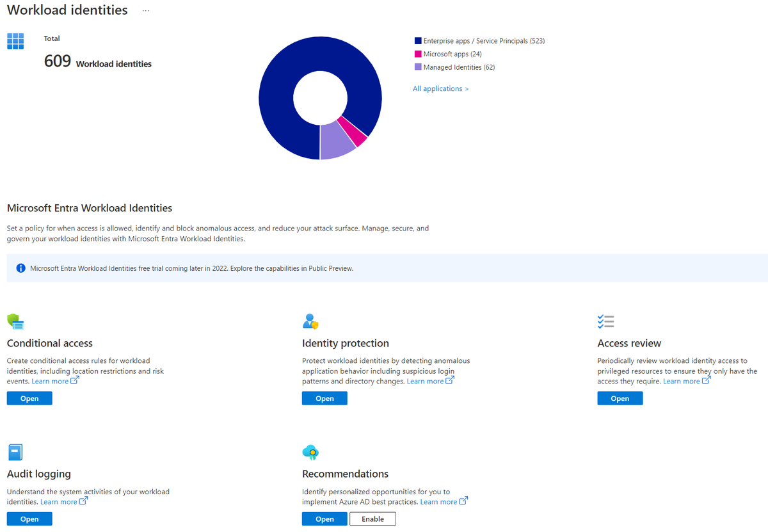Open Recommendations with its Open button
This screenshot has width=768, height=532.
(x=324, y=519)
